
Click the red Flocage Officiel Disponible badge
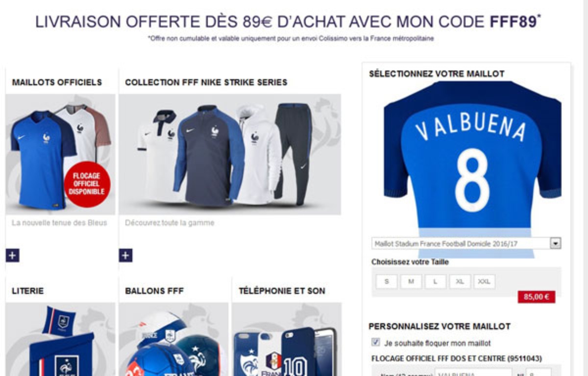coord(87,184)
